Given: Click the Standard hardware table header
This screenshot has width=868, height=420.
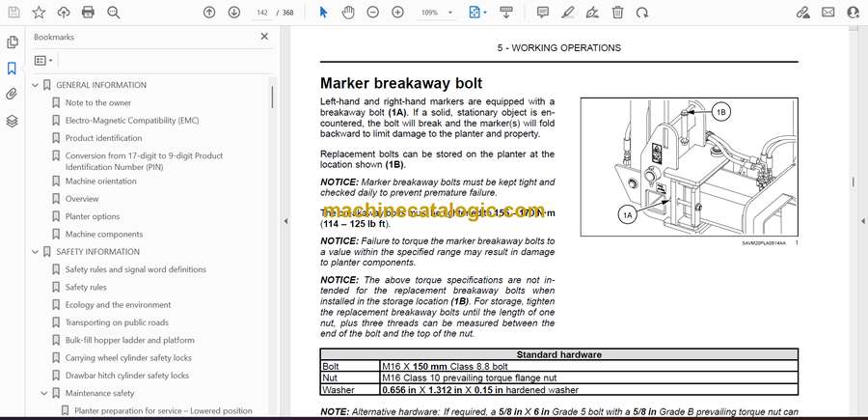Looking at the screenshot, I should [559, 354].
